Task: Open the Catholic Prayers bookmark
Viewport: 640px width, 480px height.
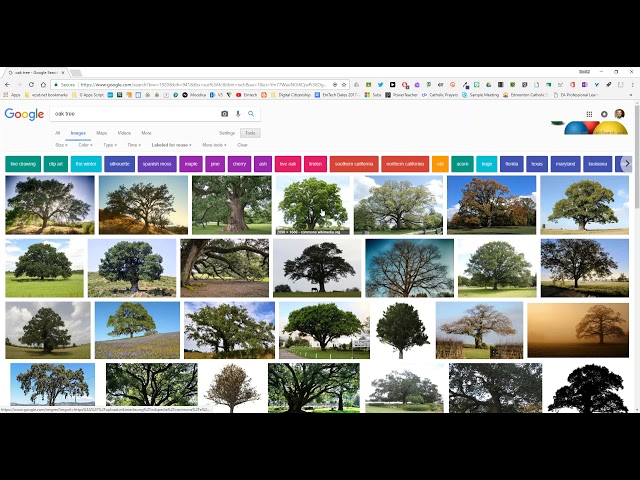Action: click(x=440, y=95)
